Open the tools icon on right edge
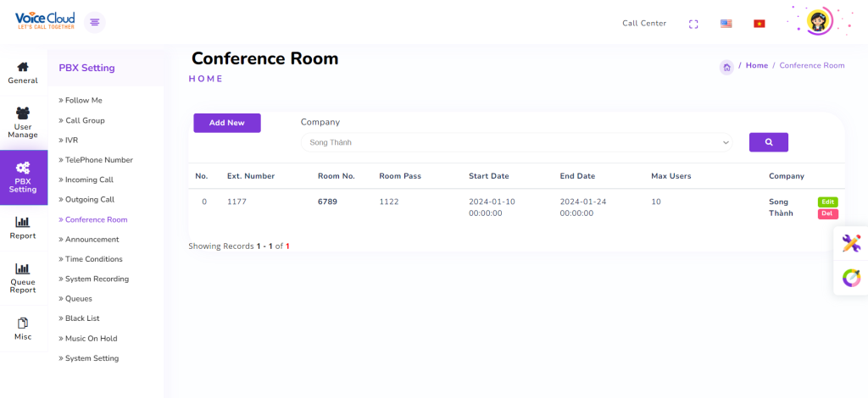The height and width of the screenshot is (398, 868). 851,244
